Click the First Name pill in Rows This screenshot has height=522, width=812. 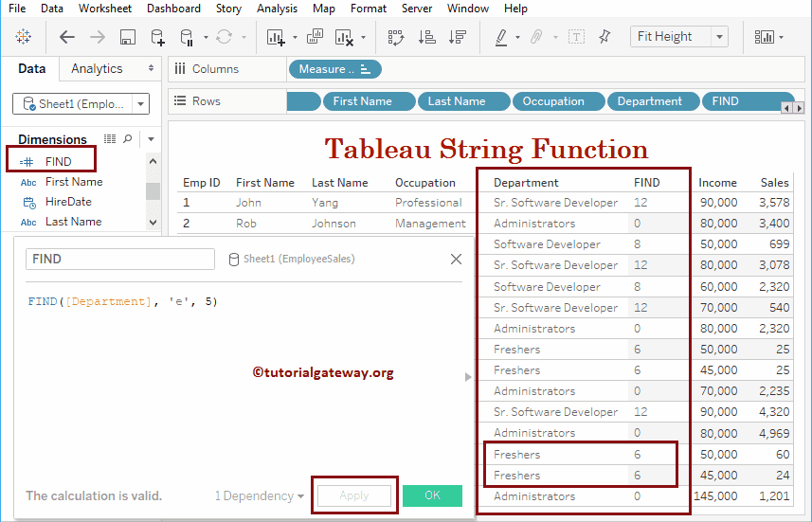point(369,101)
